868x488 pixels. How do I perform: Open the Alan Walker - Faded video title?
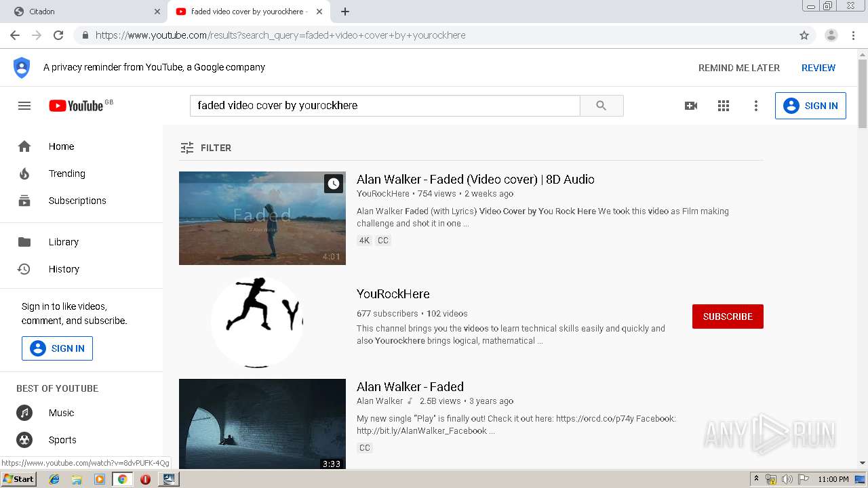[x=410, y=387]
